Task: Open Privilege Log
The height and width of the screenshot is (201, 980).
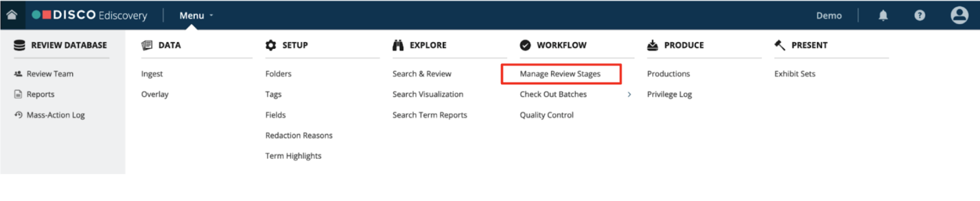Action: coord(669,94)
